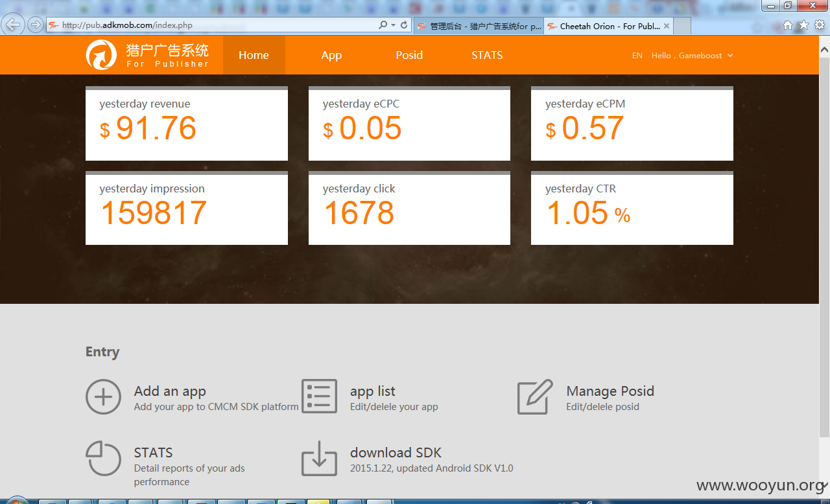Open the Posid menu item
The height and width of the screenshot is (504, 830).
click(x=409, y=55)
